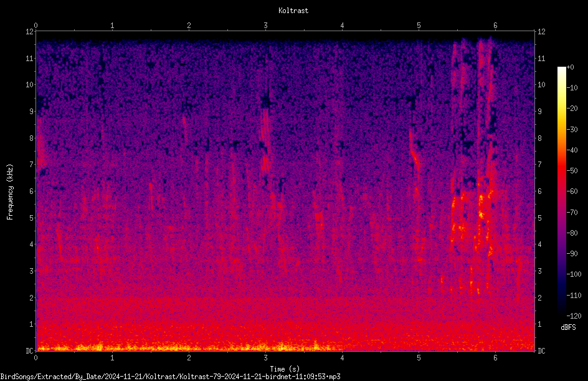Click the 3 second mark on top time axis
The width and height of the screenshot is (588, 381).
[x=265, y=26]
